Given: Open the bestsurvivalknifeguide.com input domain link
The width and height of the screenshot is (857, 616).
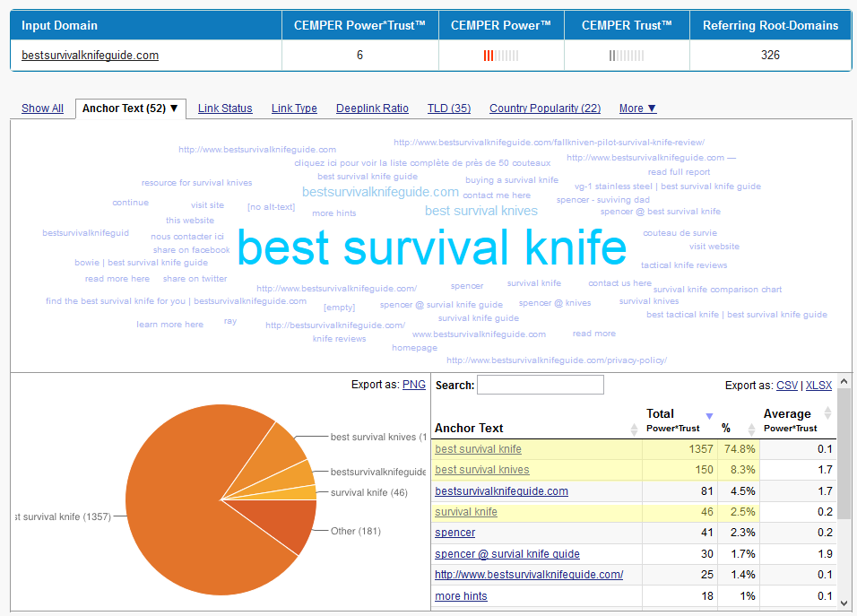Looking at the screenshot, I should pyautogui.click(x=90, y=56).
